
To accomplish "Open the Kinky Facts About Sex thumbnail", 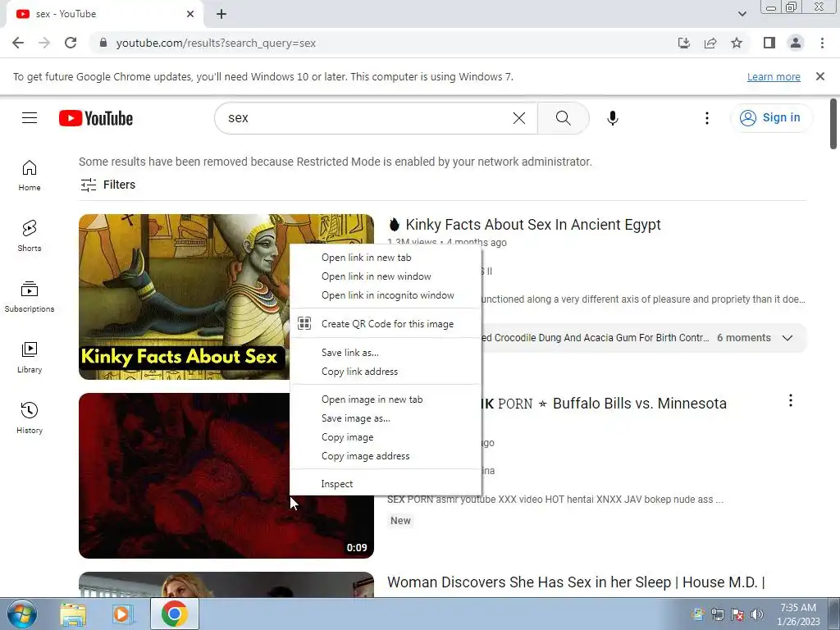I will coord(184,297).
